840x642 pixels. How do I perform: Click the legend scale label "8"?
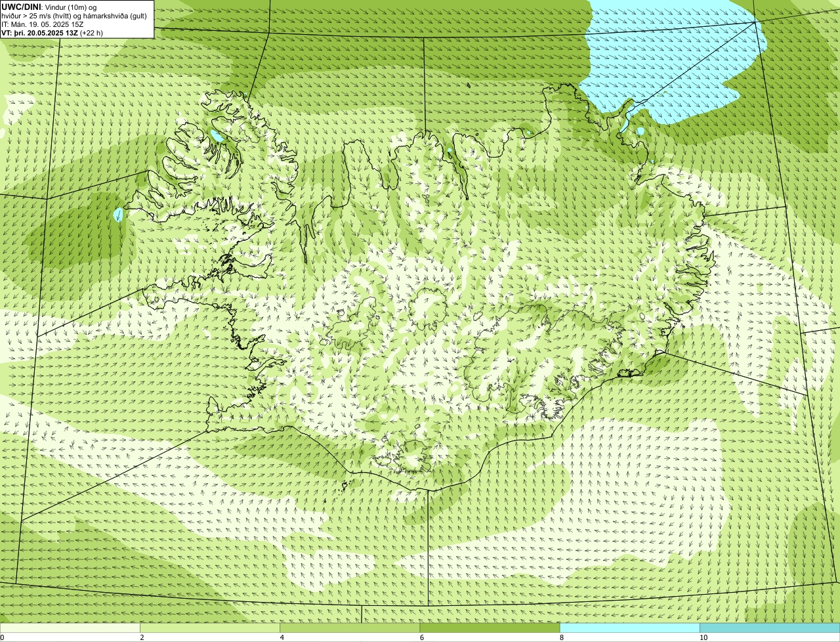pyautogui.click(x=562, y=637)
